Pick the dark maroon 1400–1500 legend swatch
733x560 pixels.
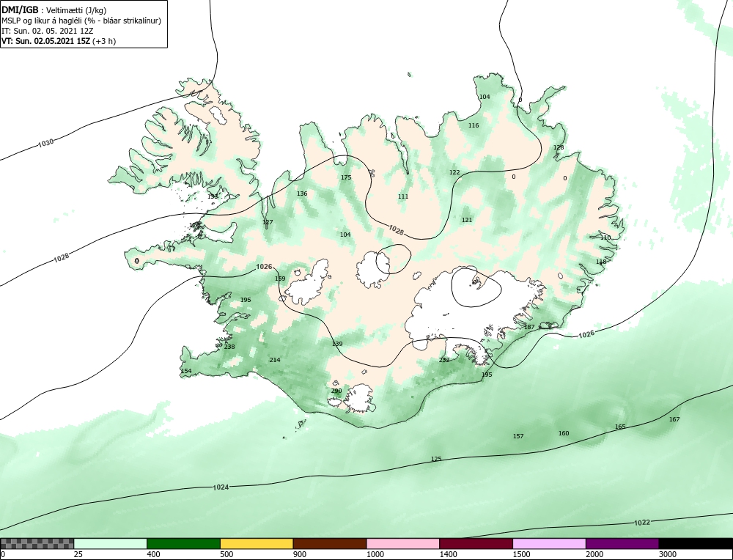pos(476,544)
